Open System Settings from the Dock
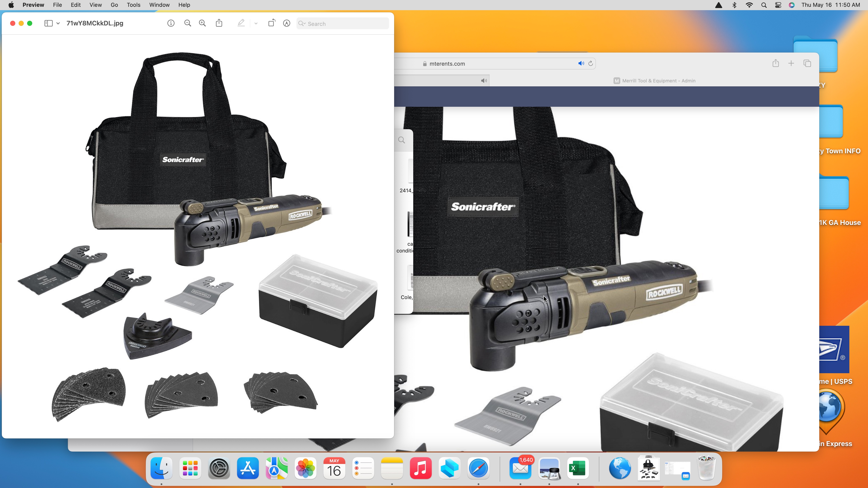 pyautogui.click(x=219, y=468)
